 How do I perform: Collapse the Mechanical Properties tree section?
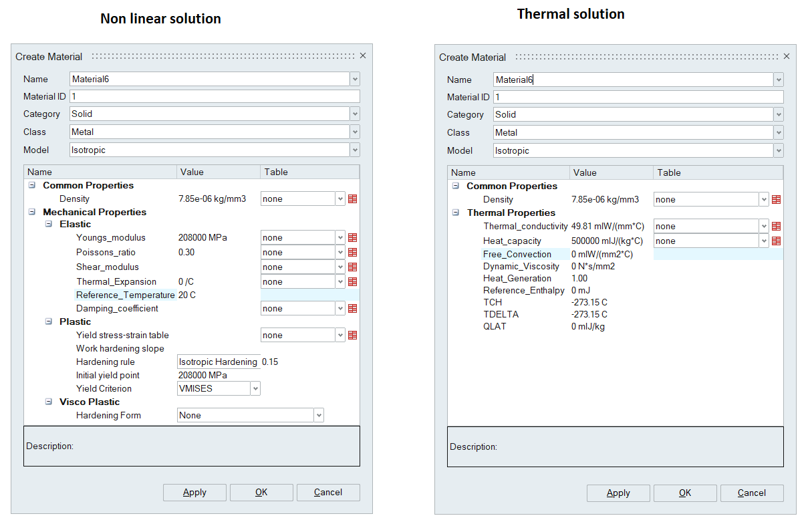(31, 212)
